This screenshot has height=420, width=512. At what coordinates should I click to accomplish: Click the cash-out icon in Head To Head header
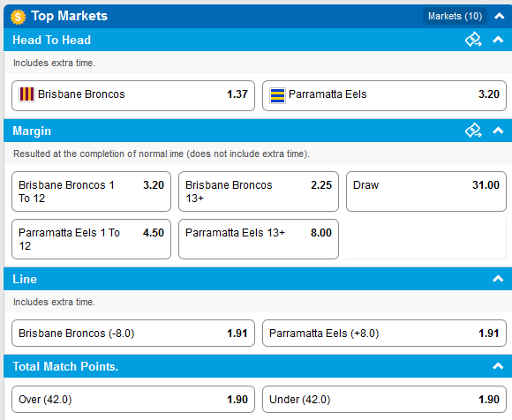pos(473,40)
